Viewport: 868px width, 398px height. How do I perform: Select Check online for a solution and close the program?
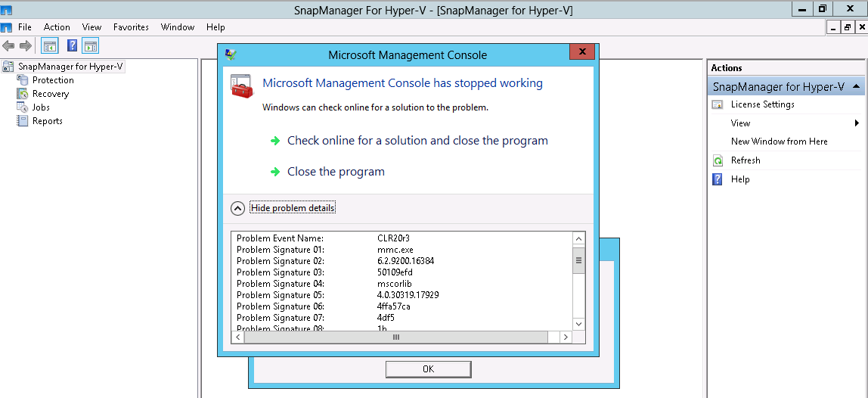pyautogui.click(x=417, y=141)
